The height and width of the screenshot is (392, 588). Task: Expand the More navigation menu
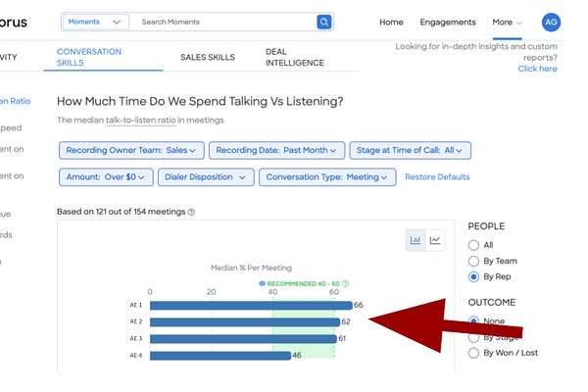click(507, 23)
